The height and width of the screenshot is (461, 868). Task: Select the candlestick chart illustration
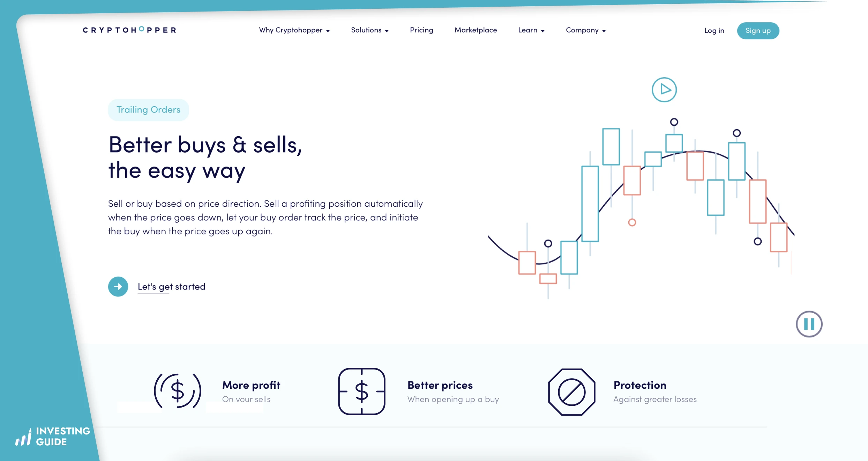(649, 201)
